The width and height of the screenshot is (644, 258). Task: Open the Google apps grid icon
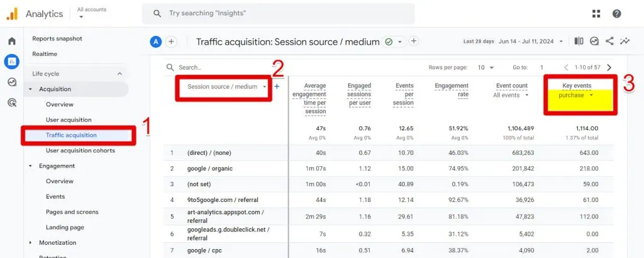click(x=596, y=14)
